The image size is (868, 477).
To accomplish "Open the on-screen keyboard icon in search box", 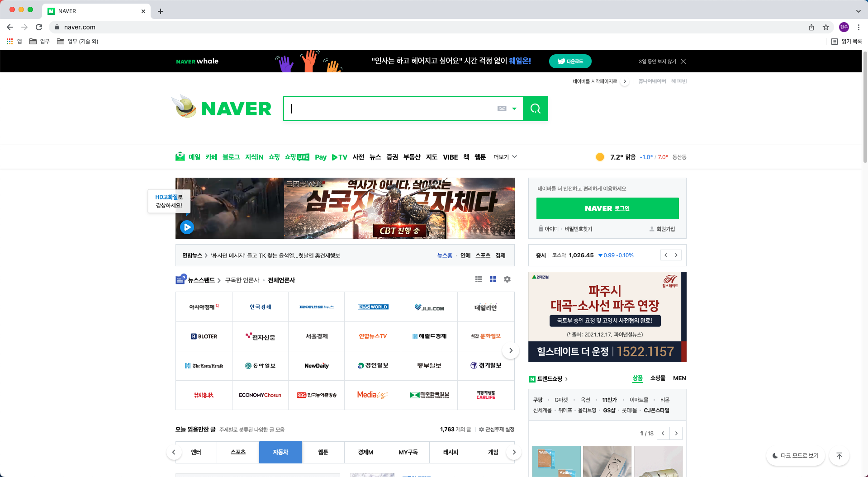I will (502, 109).
